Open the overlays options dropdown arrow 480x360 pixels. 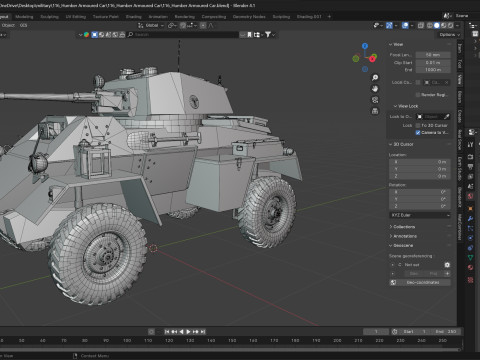point(412,25)
